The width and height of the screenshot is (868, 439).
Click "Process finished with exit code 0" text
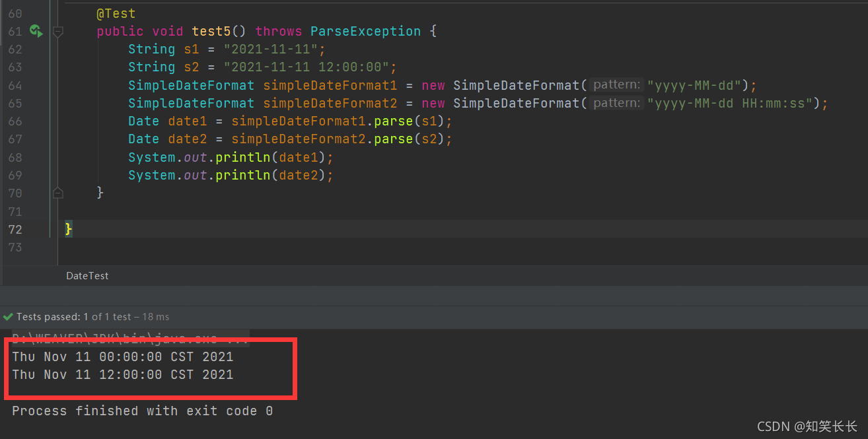coord(142,411)
